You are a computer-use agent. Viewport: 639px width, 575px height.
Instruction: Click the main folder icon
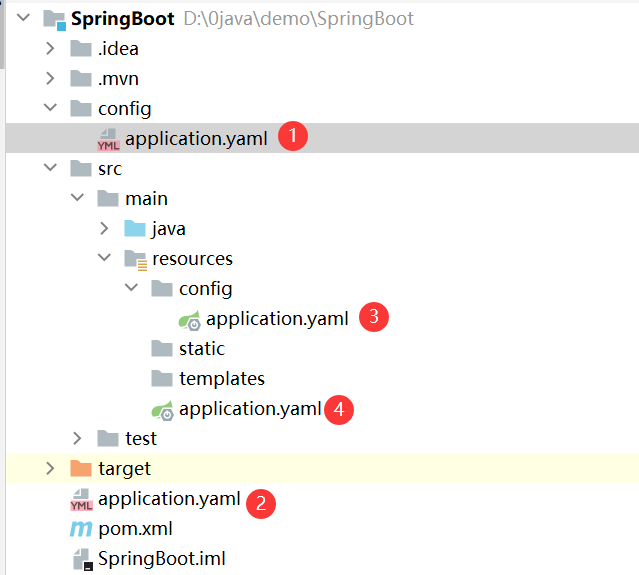pyautogui.click(x=108, y=198)
